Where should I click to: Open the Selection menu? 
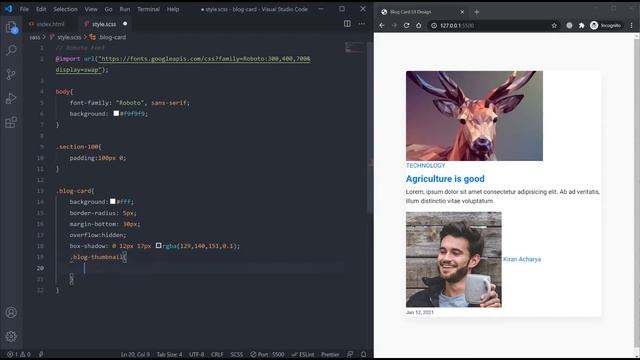[65, 9]
